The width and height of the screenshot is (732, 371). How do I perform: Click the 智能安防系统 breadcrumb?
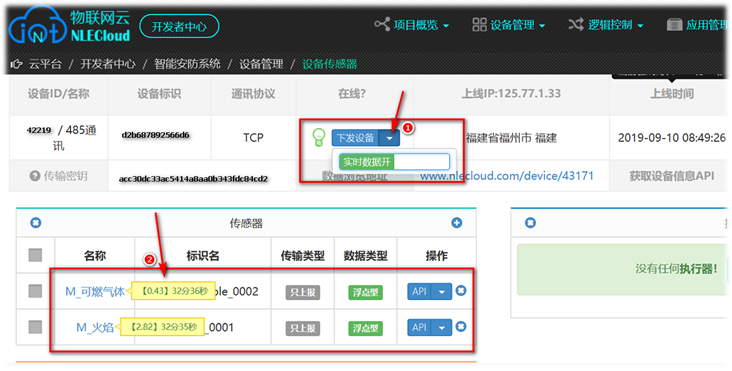coord(187,64)
